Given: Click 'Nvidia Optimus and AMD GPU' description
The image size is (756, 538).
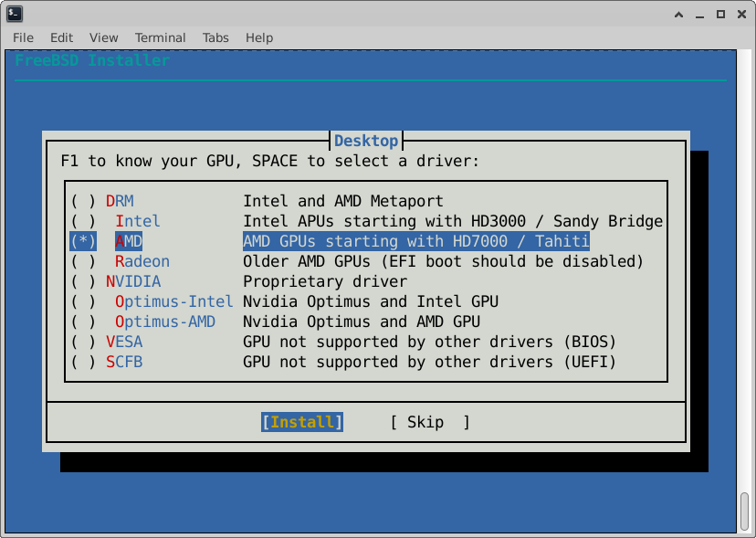Looking at the screenshot, I should point(362,322).
